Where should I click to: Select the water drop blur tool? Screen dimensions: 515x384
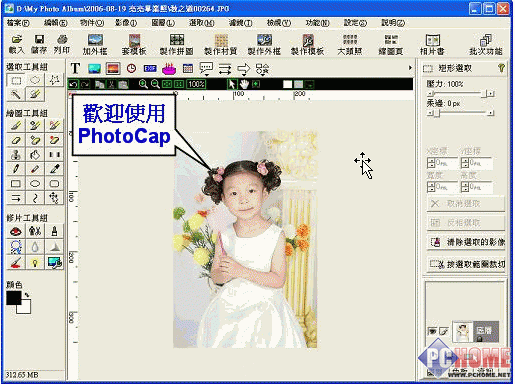tap(35, 247)
